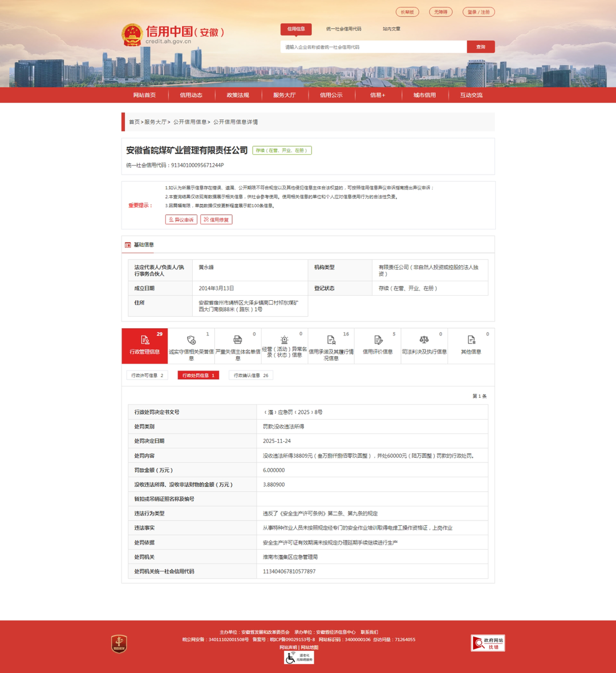Viewport: 616px width, 673px height.
Task: Click the 党政机关 badge in footer
Action: 119,643
